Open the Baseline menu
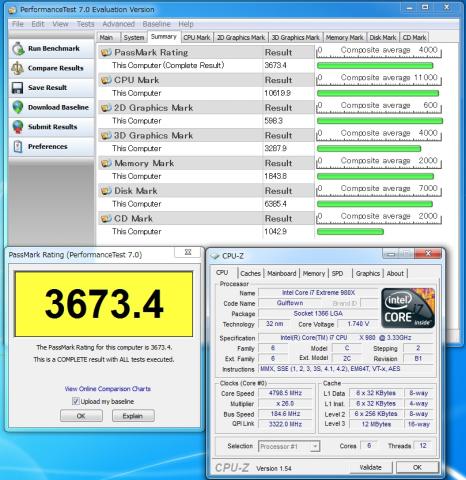This screenshot has height=480, width=466. click(156, 24)
